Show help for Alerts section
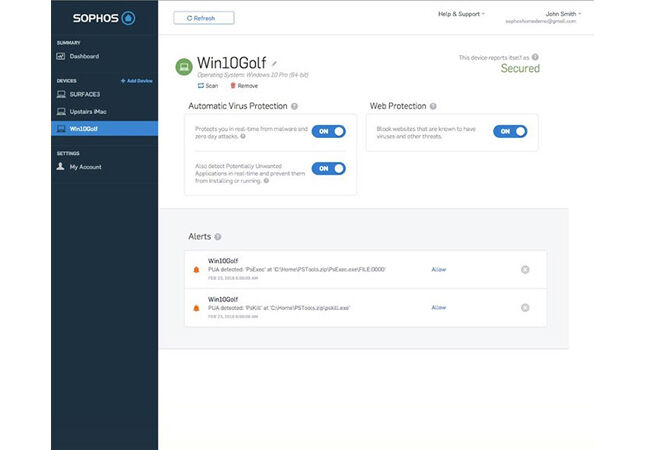 coord(218,237)
